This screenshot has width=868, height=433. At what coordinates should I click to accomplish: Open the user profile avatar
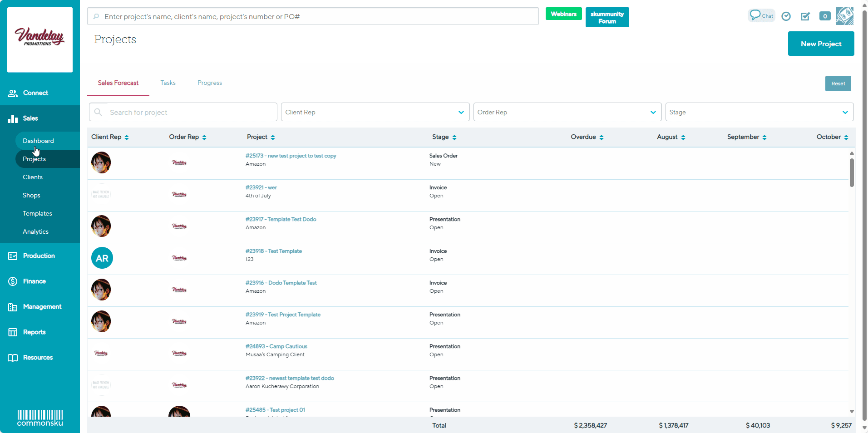[x=844, y=16]
